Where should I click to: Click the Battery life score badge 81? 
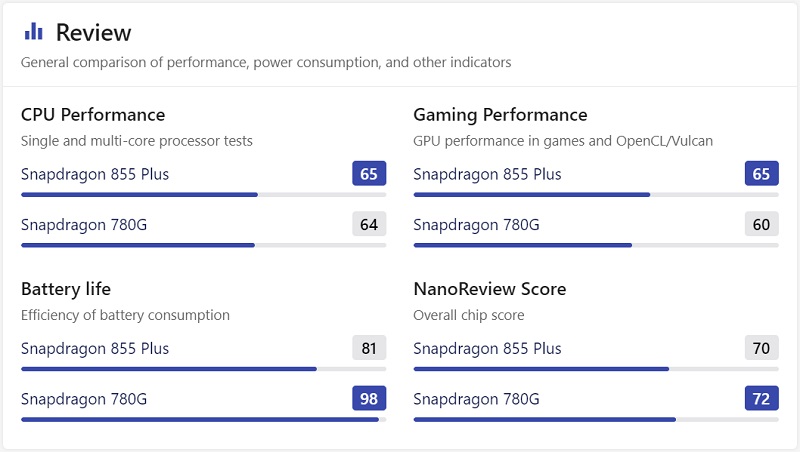coord(369,348)
